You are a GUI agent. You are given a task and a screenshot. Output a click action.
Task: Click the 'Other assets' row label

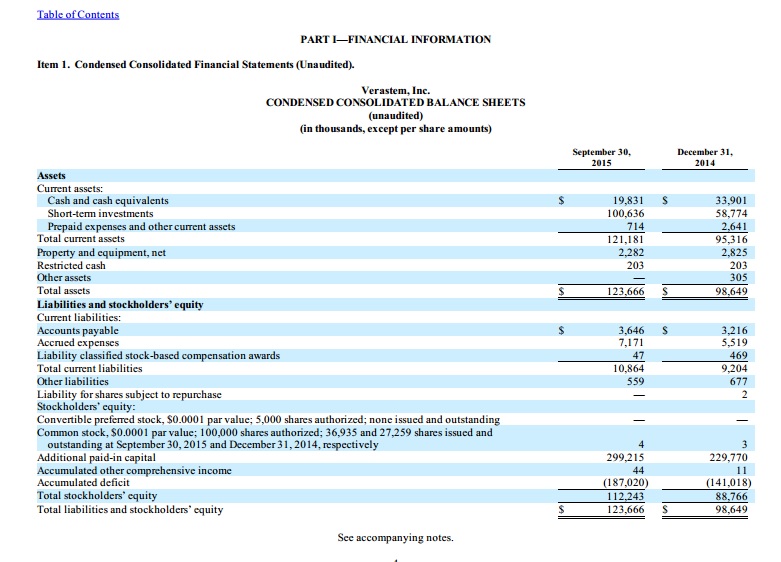click(64, 278)
